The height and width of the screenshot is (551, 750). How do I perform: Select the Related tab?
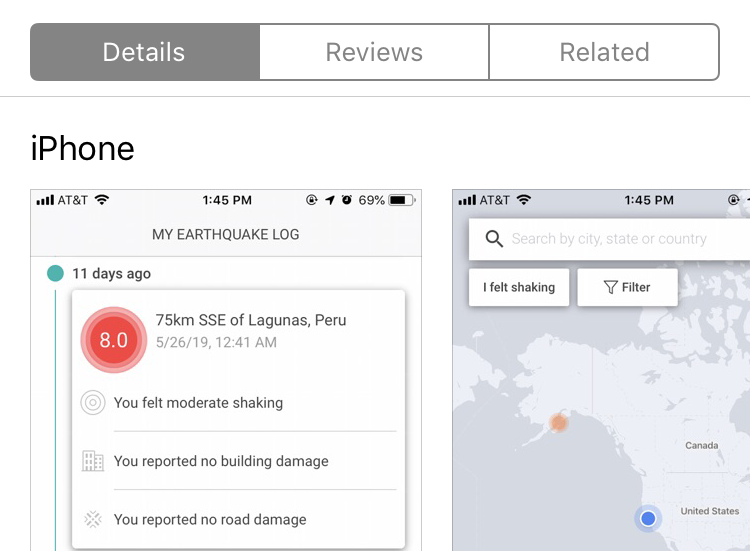(x=604, y=52)
